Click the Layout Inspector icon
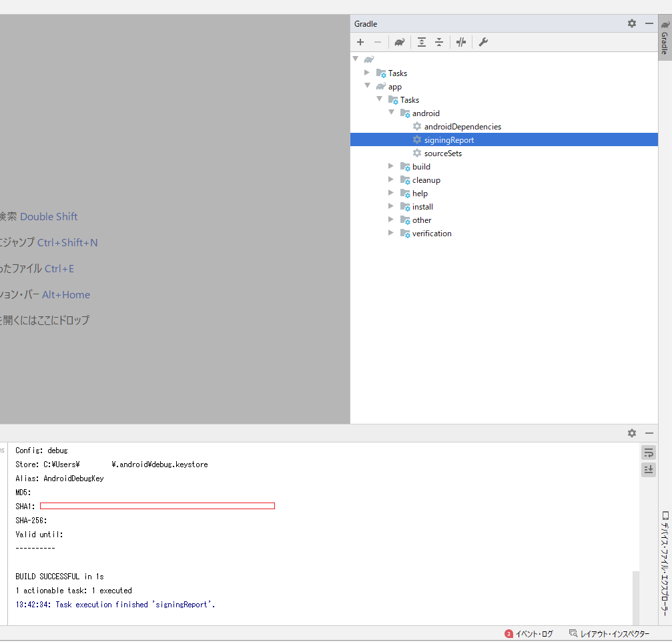The image size is (672, 642). (x=573, y=633)
